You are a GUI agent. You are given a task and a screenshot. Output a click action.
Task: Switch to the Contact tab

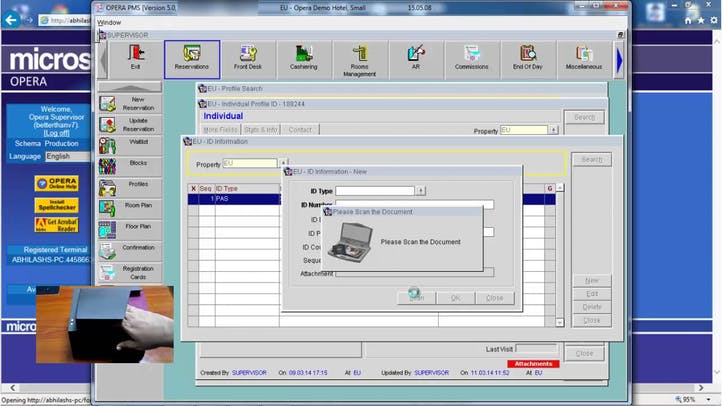300,130
